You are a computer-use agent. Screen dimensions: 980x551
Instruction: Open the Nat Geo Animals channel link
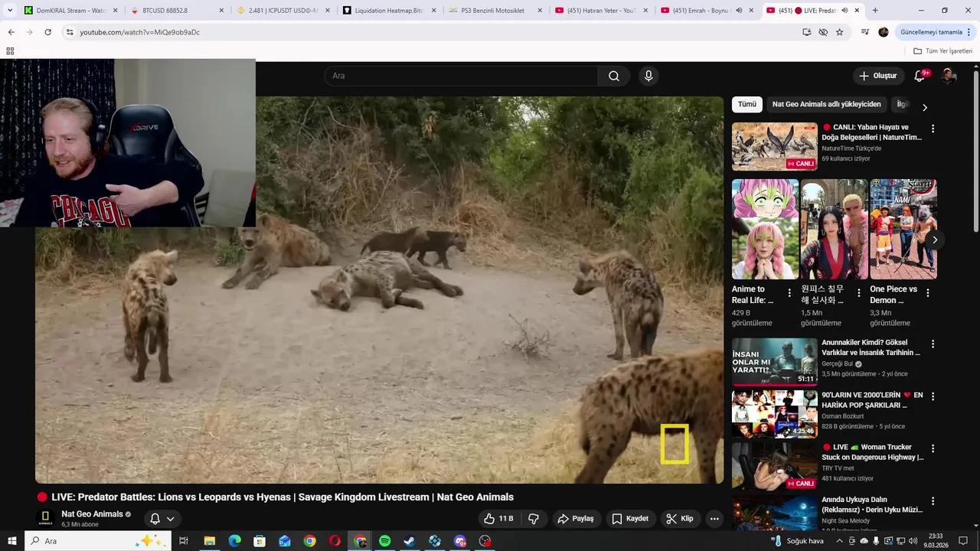pyautogui.click(x=93, y=514)
